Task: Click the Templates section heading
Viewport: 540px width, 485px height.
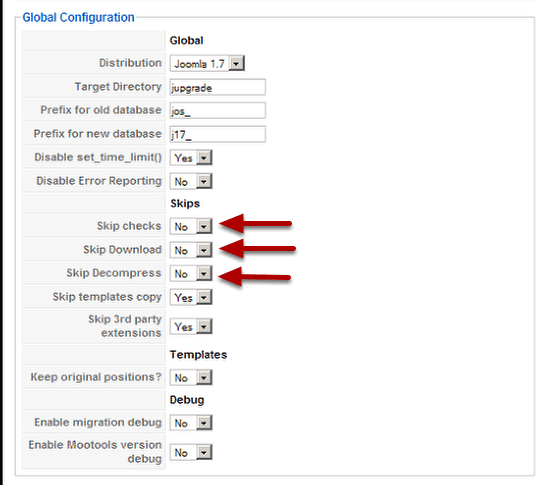Action: [x=198, y=354]
